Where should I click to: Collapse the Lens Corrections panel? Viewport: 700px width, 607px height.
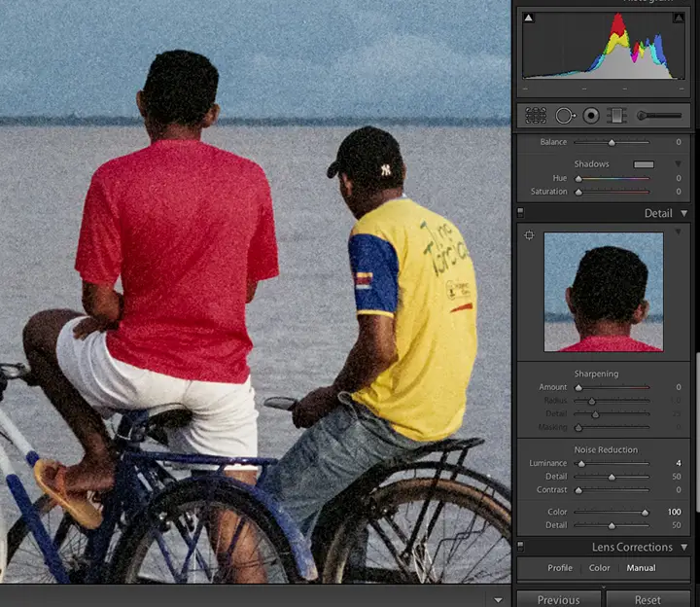683,547
